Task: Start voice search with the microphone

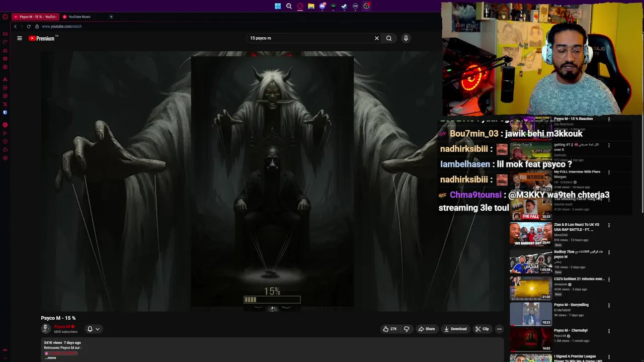Action: (x=406, y=38)
